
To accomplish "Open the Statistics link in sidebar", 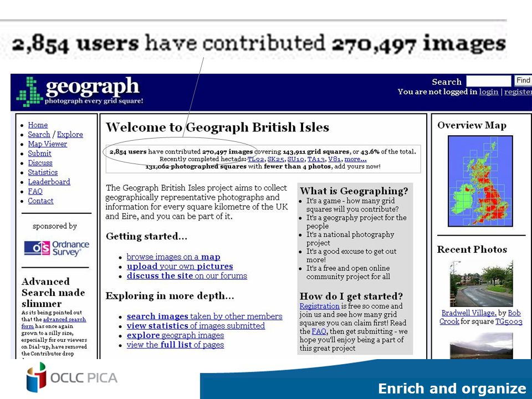I will click(x=43, y=172).
